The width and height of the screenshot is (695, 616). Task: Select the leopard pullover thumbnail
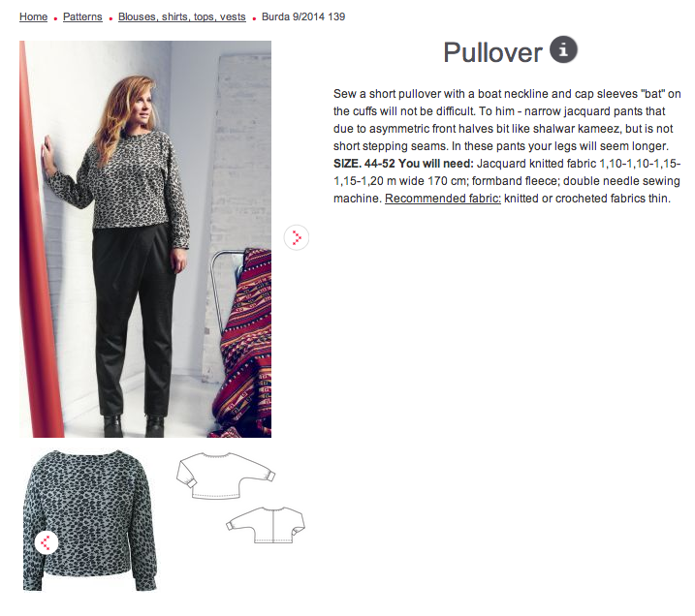pyautogui.click(x=90, y=520)
